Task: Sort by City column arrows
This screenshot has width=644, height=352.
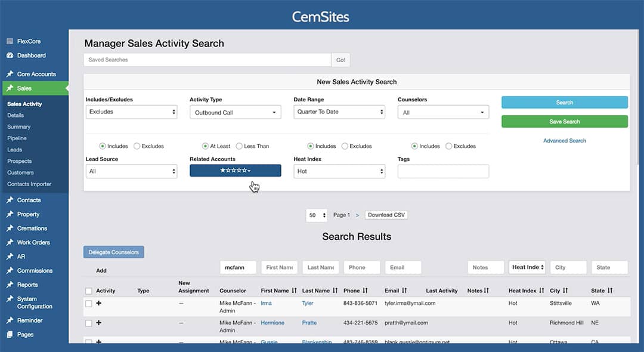Action: 565,291
